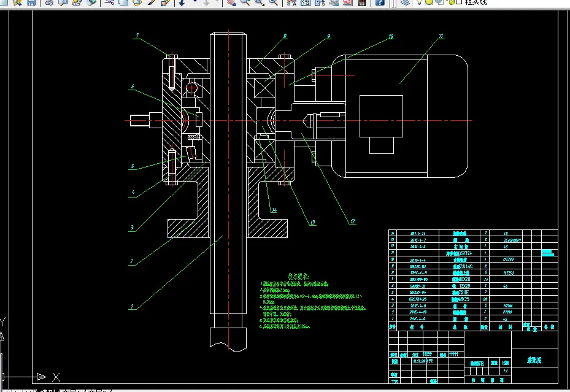
Task: Click the Save file icon
Action: pyautogui.click(x=31, y=2)
